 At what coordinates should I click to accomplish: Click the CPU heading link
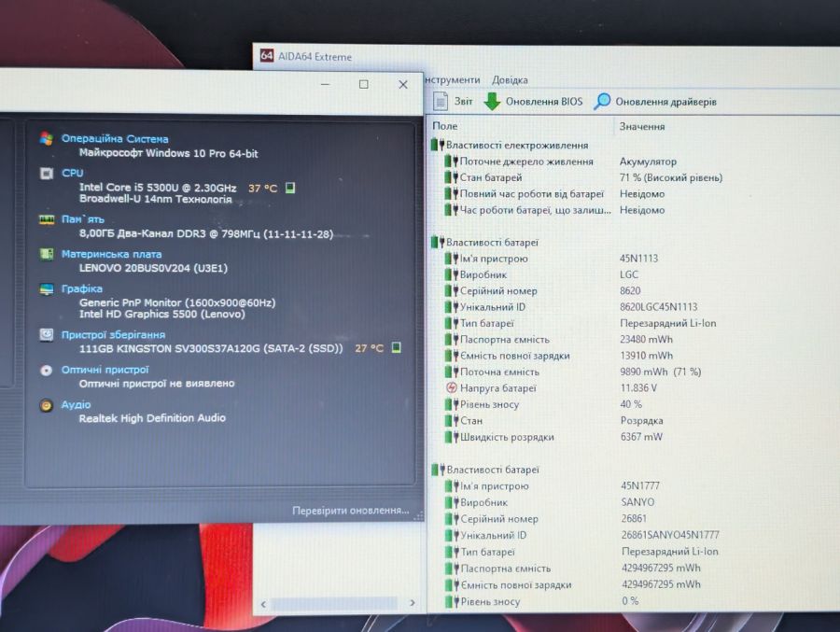pyautogui.click(x=72, y=173)
